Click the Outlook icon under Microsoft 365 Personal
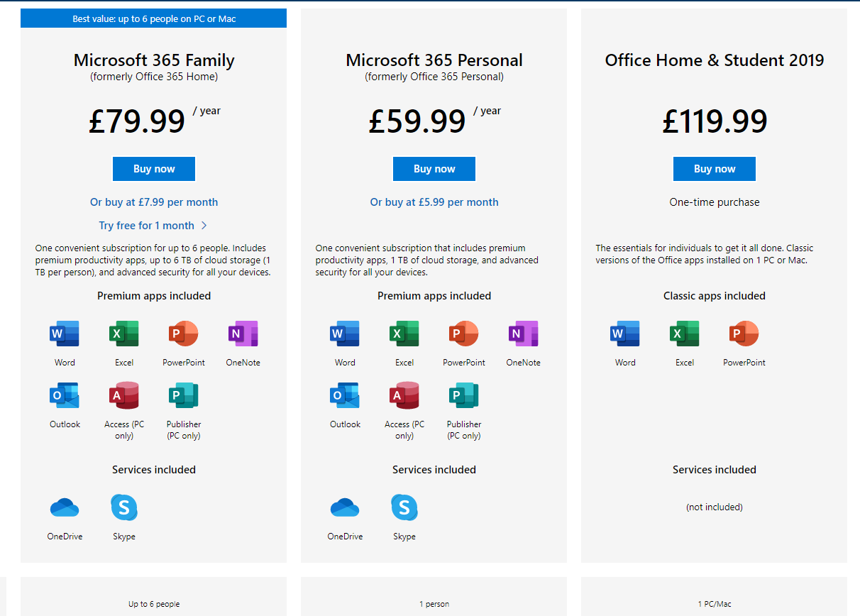The height and width of the screenshot is (616, 860). 345,395
